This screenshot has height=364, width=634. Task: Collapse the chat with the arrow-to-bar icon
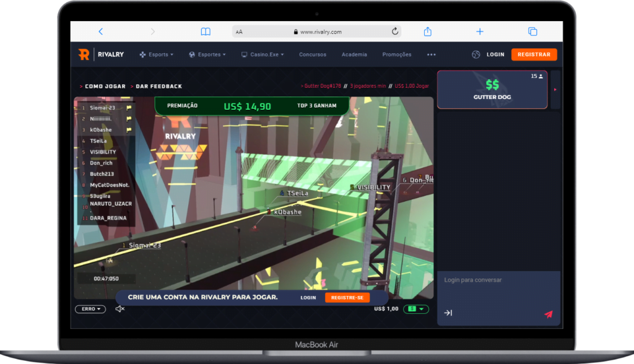[x=448, y=313]
